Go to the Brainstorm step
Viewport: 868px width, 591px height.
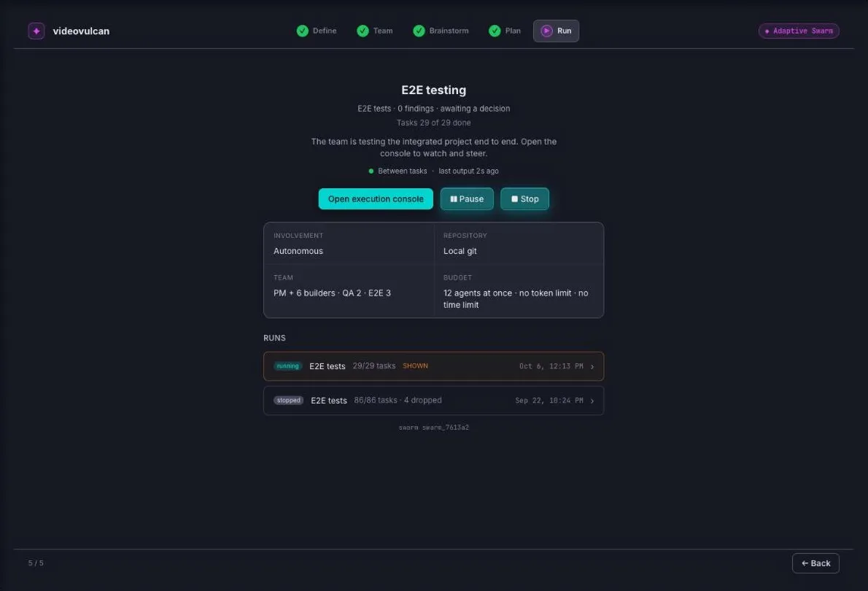tap(441, 31)
